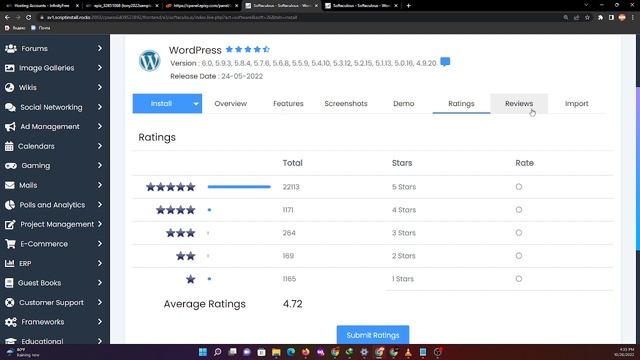Open a new browser tab with plus
Screen dimensions: 640x360
click(409, 6)
